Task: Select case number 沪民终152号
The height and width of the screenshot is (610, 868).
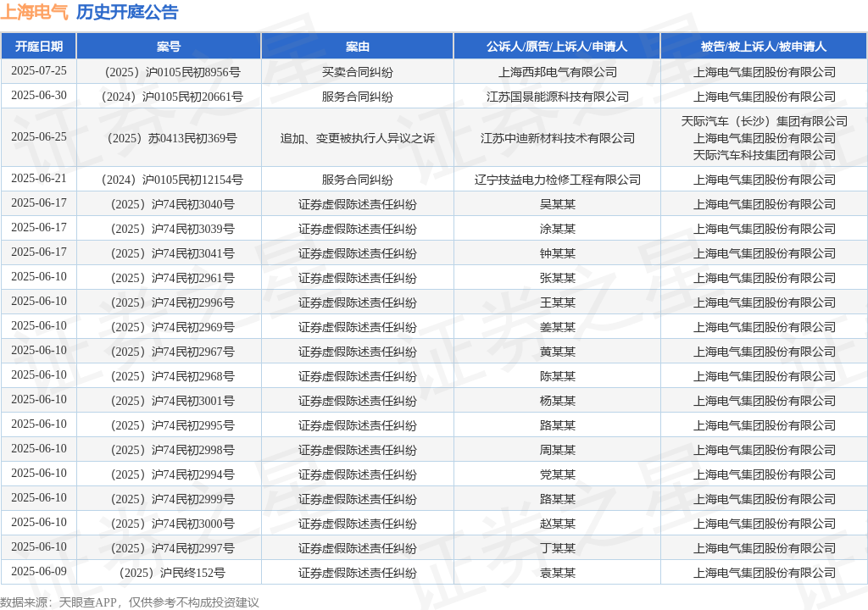Action: pos(172,573)
